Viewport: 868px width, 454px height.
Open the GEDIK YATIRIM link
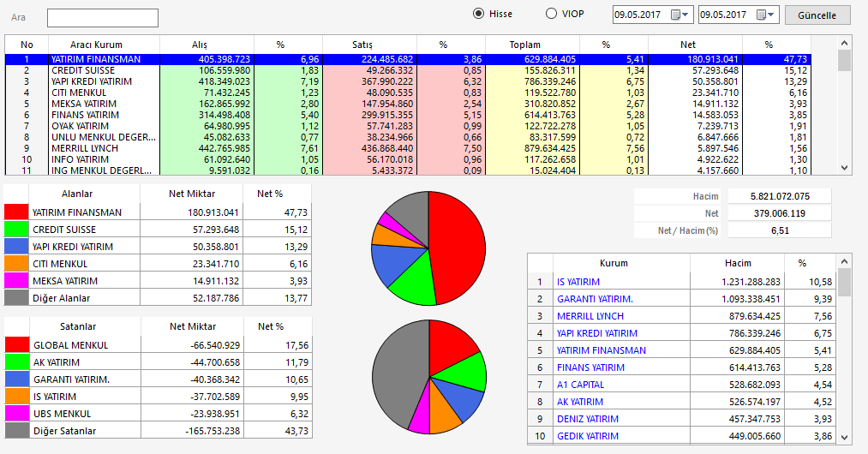click(x=587, y=436)
